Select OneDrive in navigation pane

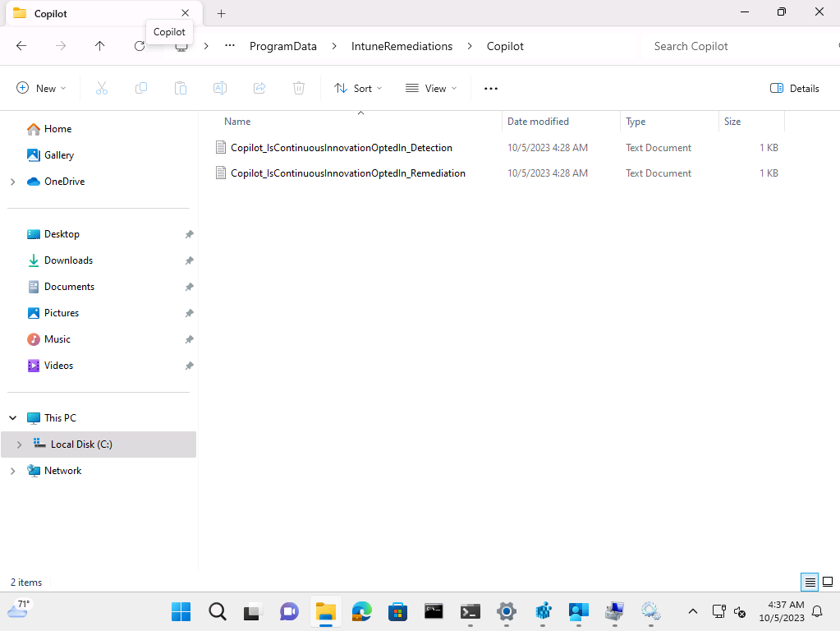pos(64,182)
